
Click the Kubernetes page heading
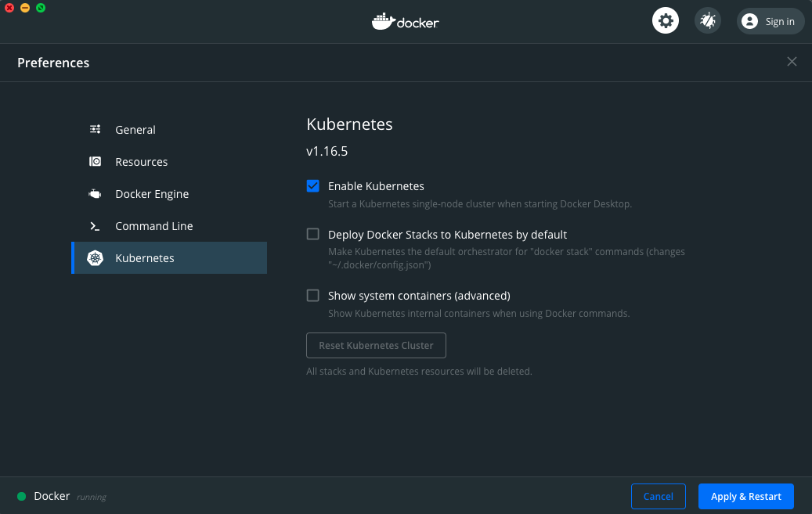coord(349,124)
